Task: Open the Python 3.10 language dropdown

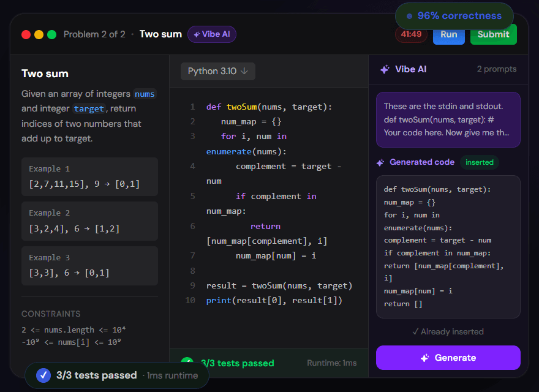Action: (218, 71)
